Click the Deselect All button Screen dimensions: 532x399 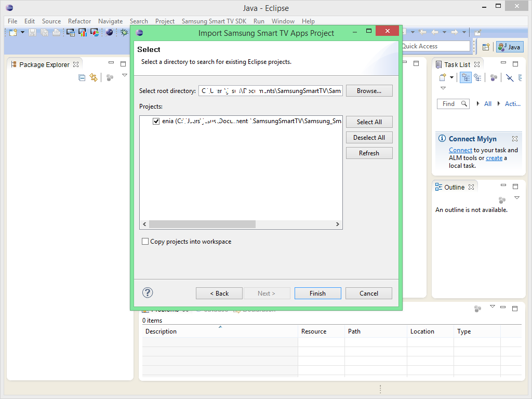[x=369, y=137]
